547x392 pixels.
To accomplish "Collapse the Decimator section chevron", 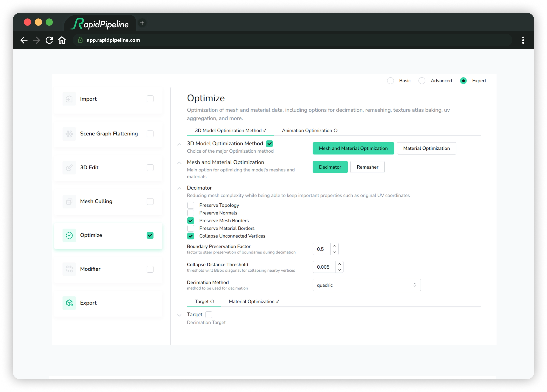I will [179, 188].
